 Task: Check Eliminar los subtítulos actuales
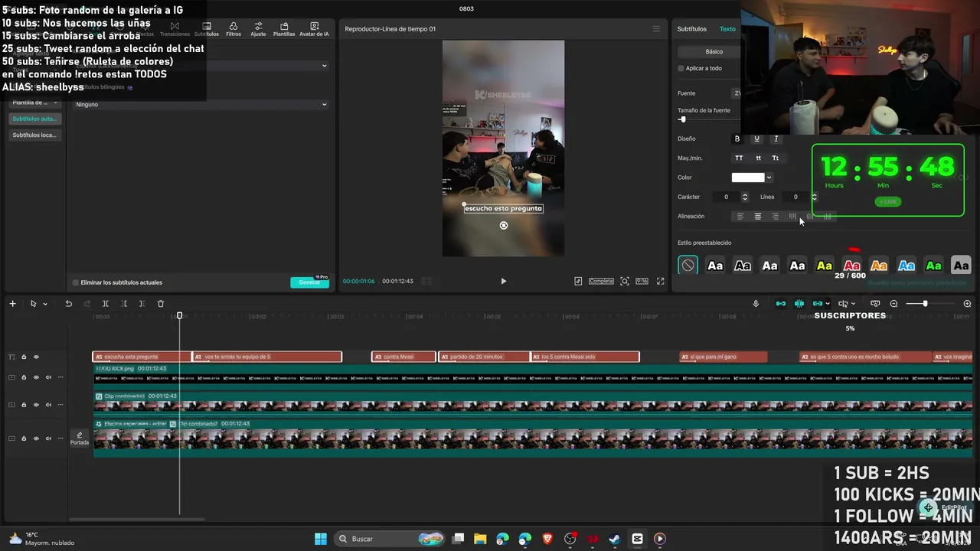[x=75, y=282]
